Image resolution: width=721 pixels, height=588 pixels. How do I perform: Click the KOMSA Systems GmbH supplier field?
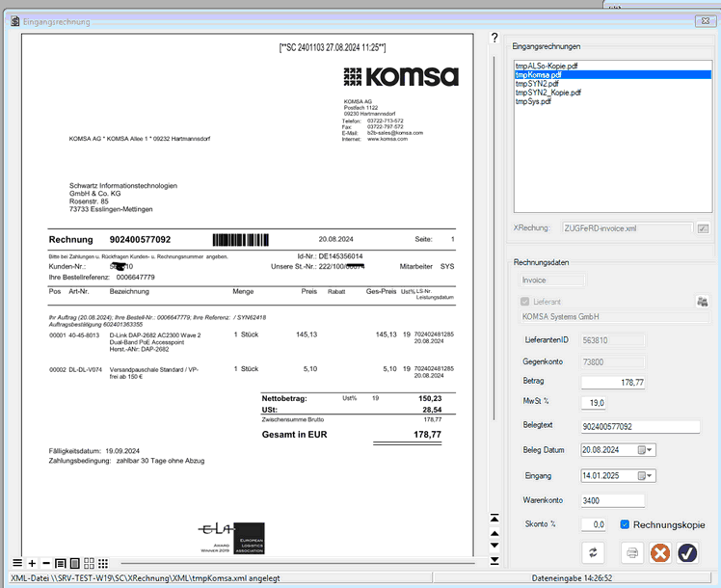[615, 317]
